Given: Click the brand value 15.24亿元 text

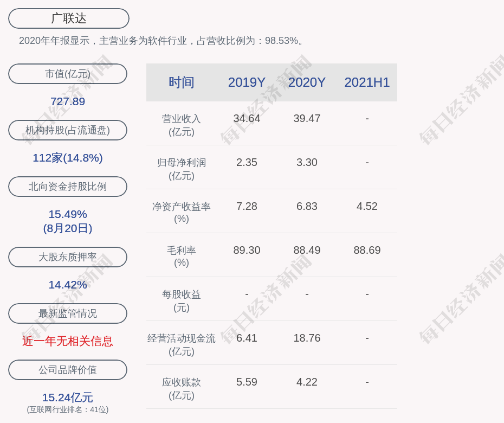Looking at the screenshot, I should point(68,398).
